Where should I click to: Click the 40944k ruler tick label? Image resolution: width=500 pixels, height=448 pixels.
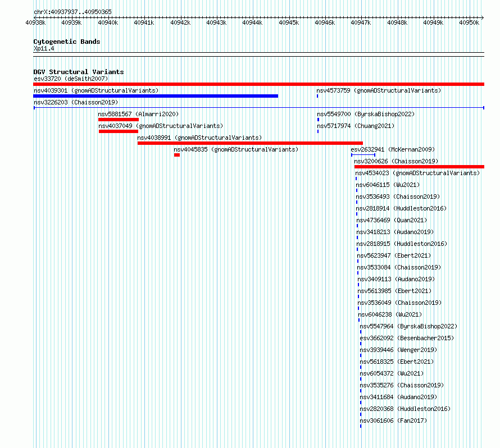tap(252, 22)
